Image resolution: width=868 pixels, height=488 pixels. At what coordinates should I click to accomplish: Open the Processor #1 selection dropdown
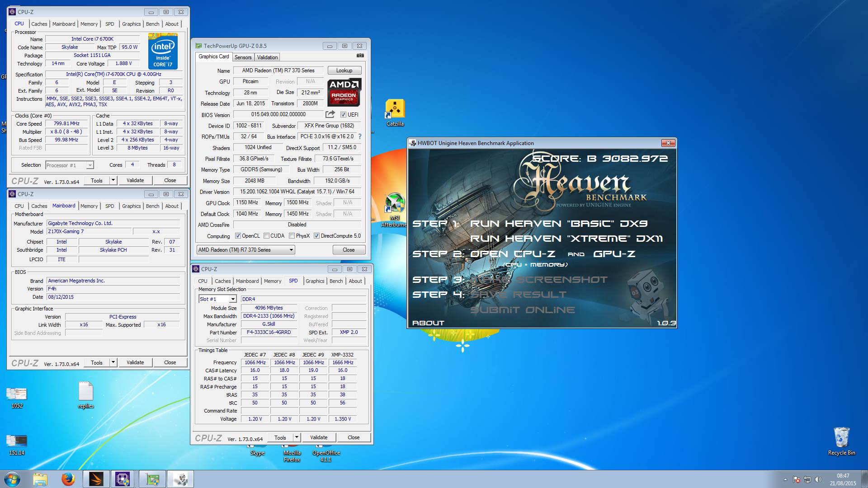(x=70, y=165)
